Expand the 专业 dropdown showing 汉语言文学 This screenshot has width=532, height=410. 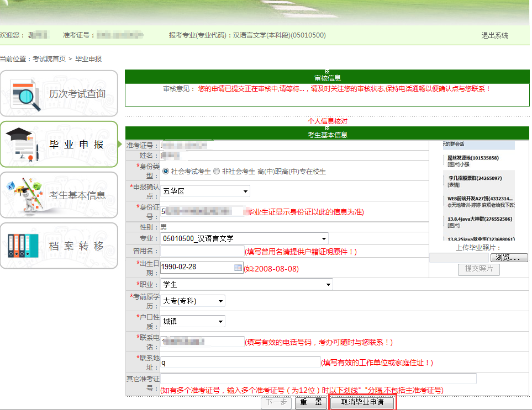244,239
